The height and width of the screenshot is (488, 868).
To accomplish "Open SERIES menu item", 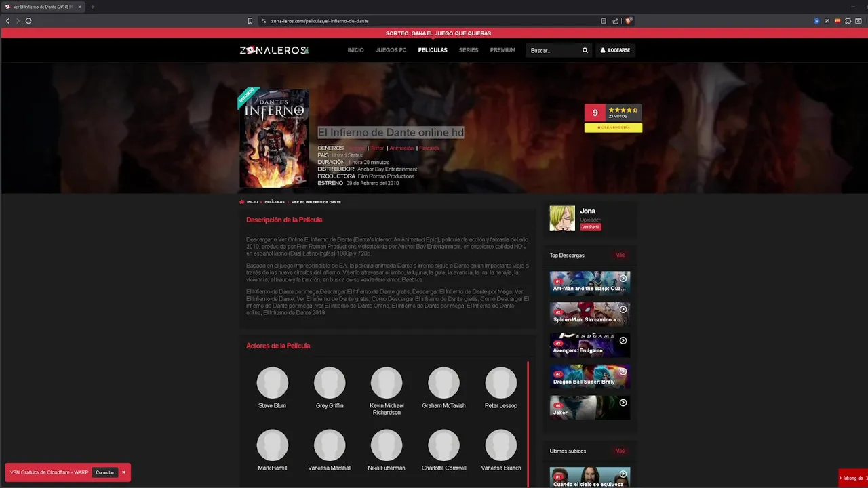I will 469,50.
